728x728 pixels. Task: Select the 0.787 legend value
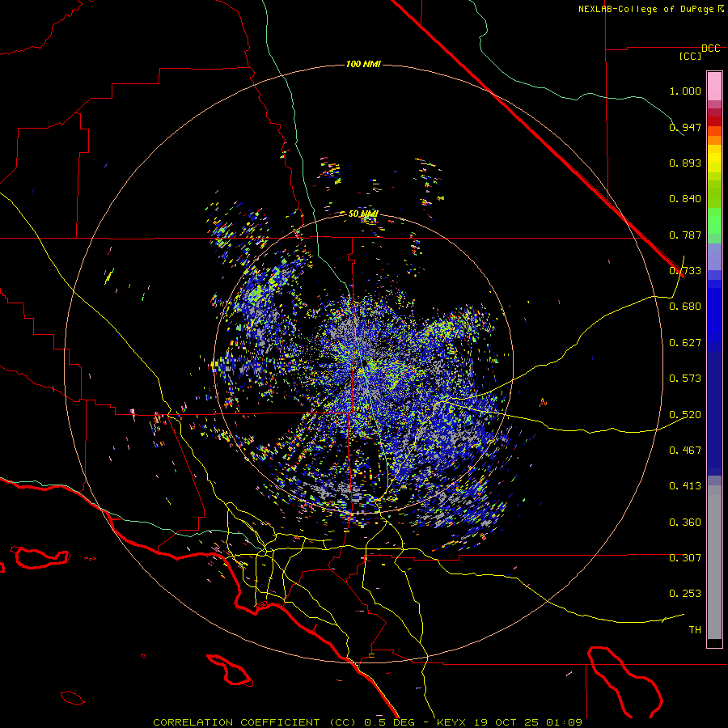[685, 235]
